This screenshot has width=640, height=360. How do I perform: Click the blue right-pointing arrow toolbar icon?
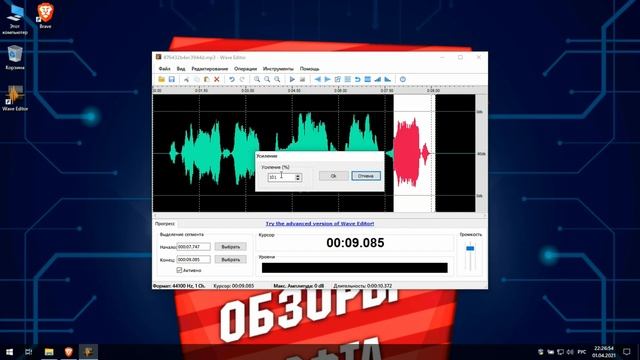coord(327,79)
